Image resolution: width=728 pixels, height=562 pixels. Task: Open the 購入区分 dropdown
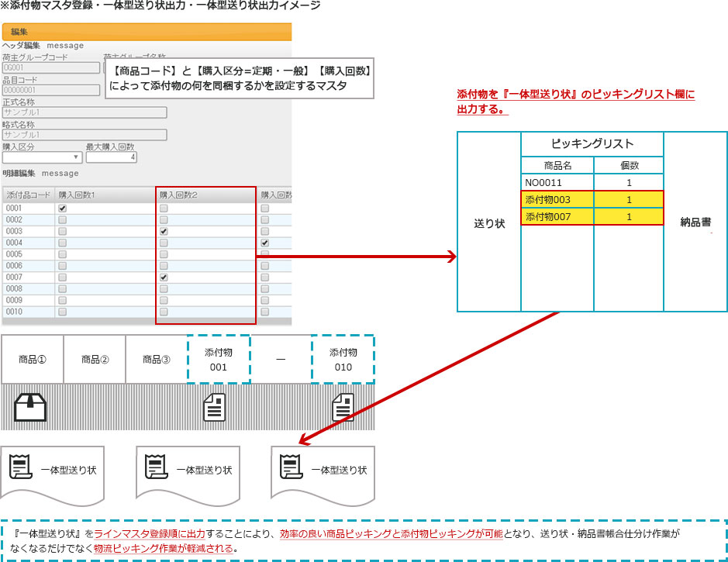point(42,157)
